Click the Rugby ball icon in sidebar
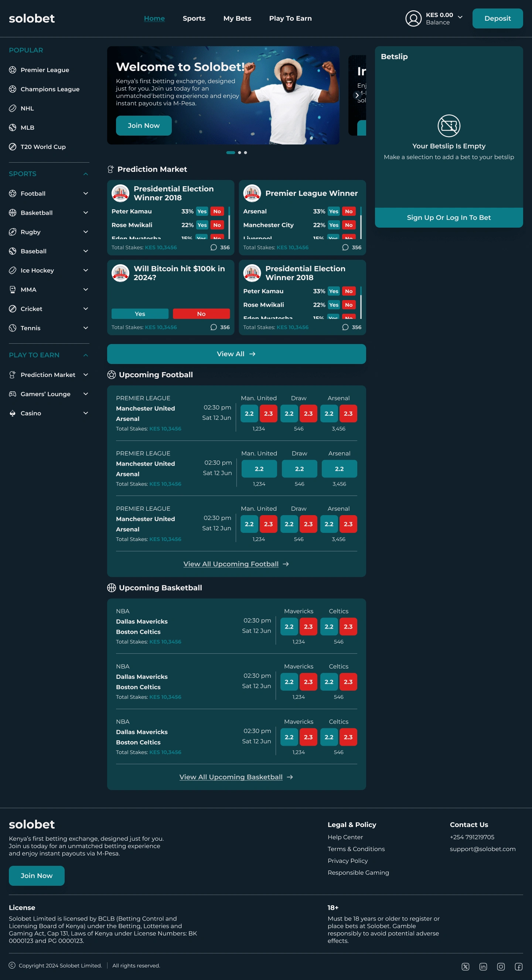 [13, 232]
